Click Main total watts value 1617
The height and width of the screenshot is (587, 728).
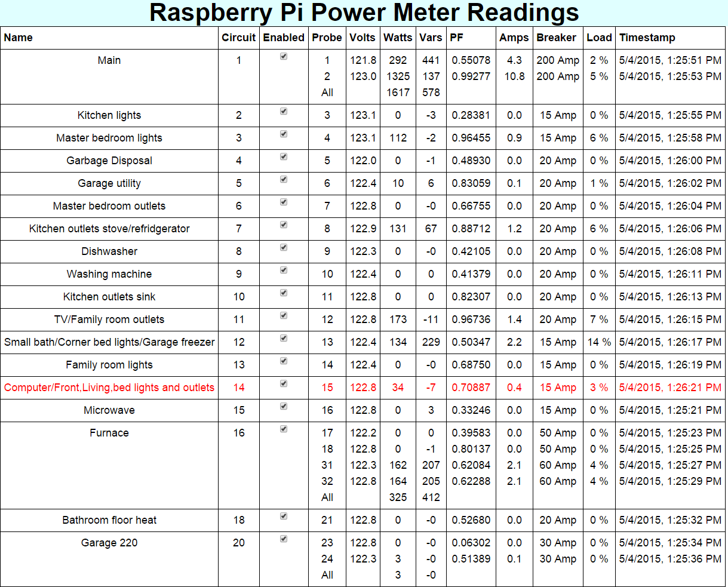[398, 93]
